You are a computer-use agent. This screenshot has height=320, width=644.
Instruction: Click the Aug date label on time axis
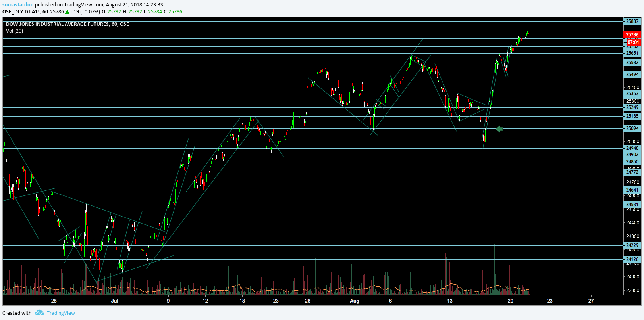pyautogui.click(x=355, y=301)
